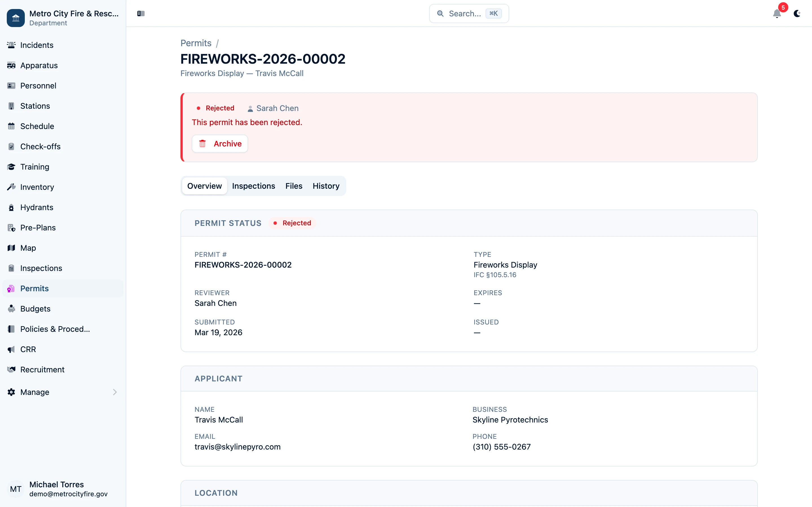Click the Rejected status badge

292,223
